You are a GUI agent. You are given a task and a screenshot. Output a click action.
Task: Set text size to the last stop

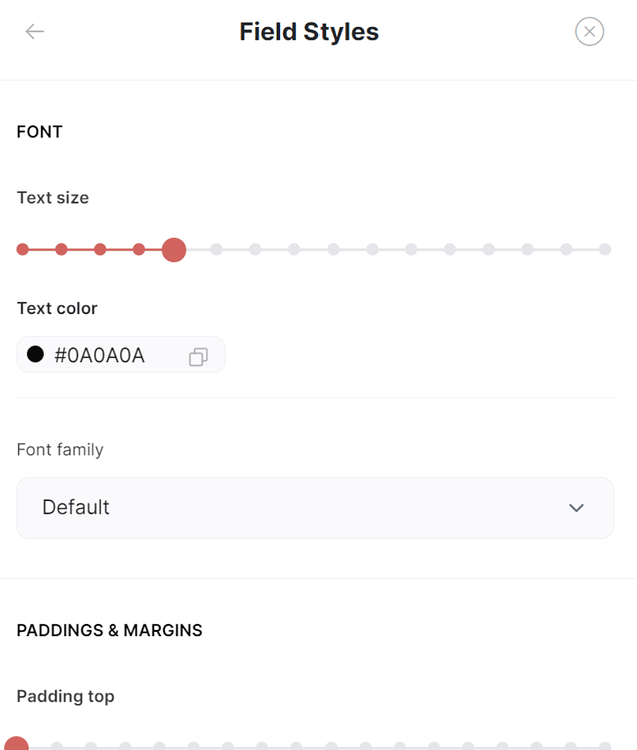coord(605,249)
